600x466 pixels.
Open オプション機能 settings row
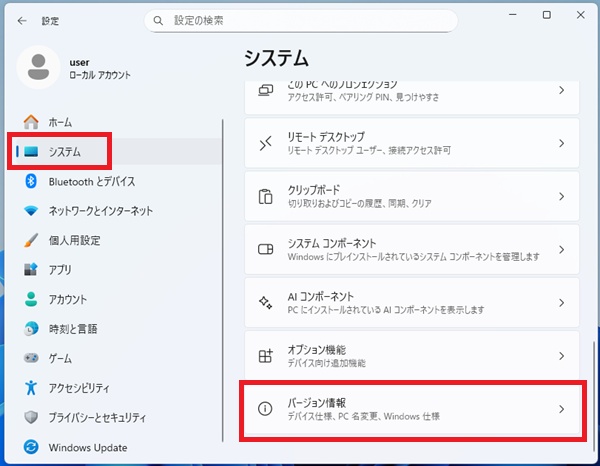pos(412,356)
